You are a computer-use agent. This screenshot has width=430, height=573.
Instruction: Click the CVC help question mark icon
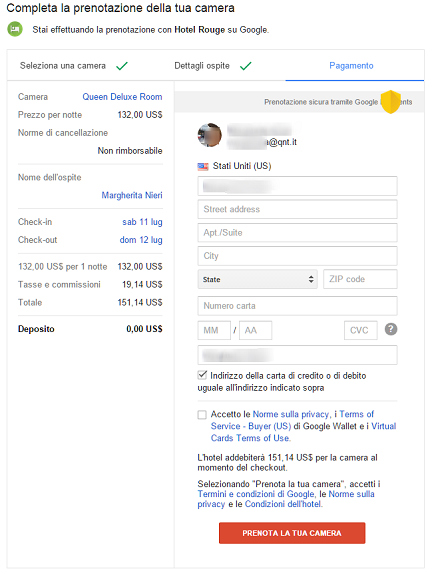click(391, 329)
